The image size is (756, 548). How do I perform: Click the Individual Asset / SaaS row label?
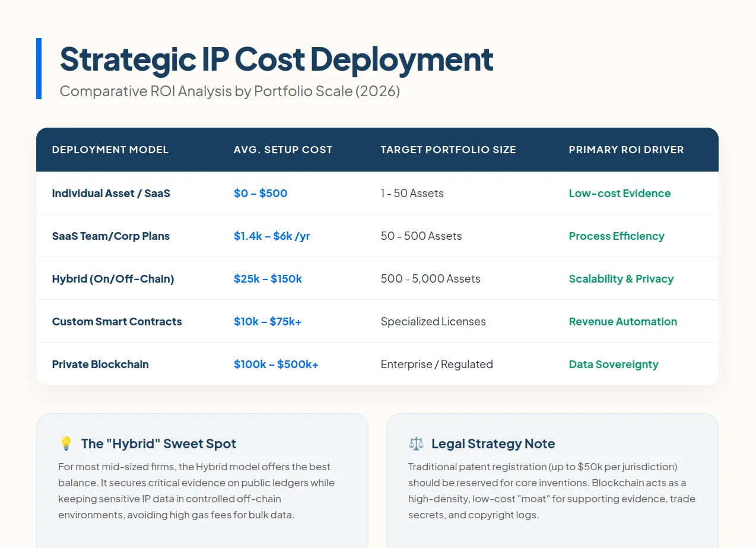coord(111,194)
